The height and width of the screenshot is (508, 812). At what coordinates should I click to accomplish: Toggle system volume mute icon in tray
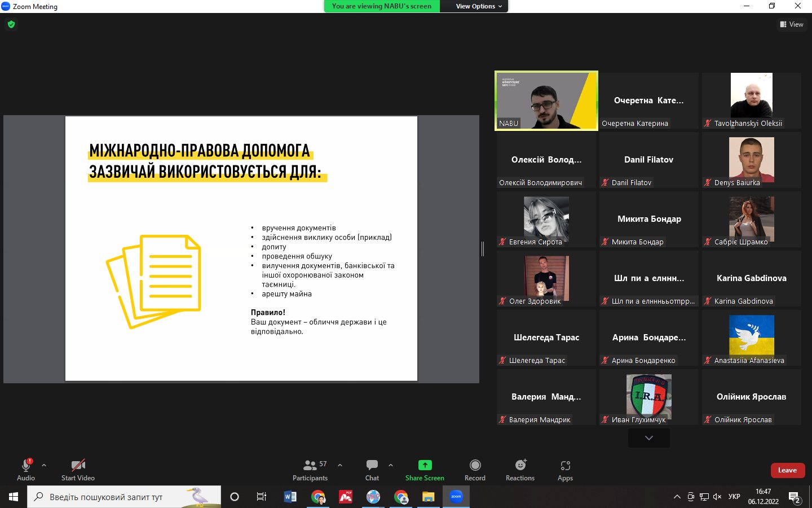point(717,497)
